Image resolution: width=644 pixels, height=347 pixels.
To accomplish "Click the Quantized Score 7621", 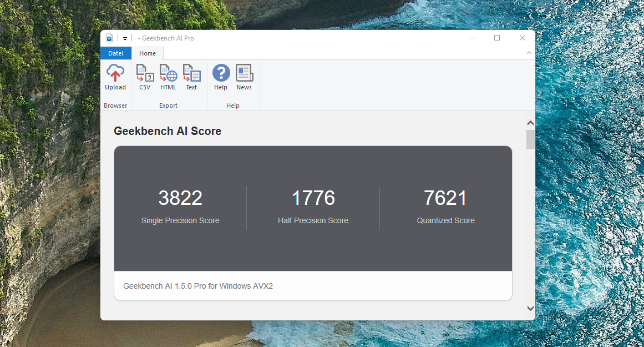I will (x=445, y=198).
